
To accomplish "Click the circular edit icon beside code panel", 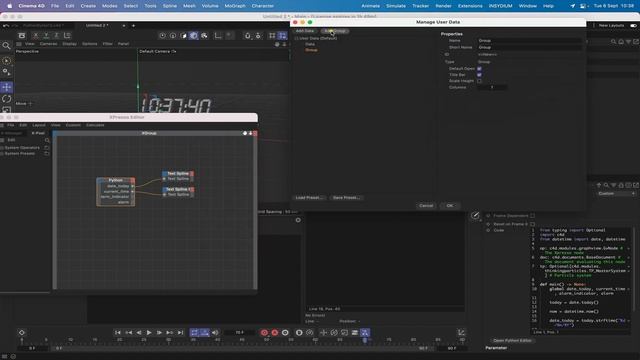I will (475, 215).
